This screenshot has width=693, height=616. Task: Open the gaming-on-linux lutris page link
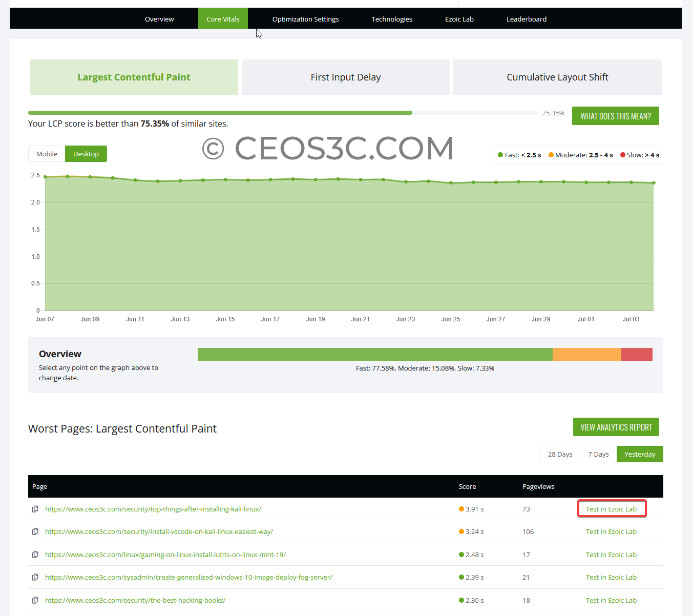tap(165, 555)
